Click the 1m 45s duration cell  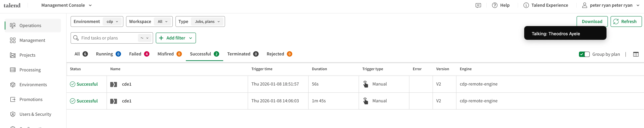coord(319,101)
